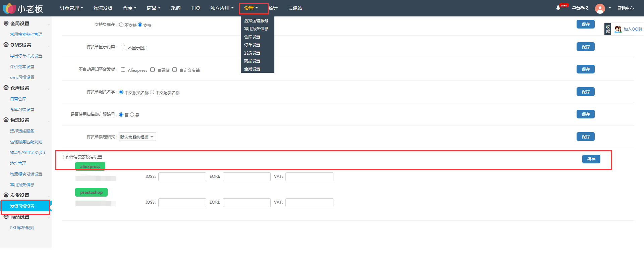Click the notification bell icon

point(558,8)
